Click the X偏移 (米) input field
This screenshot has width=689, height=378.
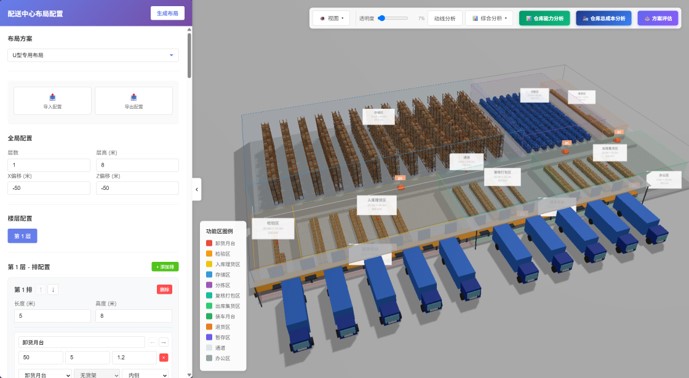(49, 188)
